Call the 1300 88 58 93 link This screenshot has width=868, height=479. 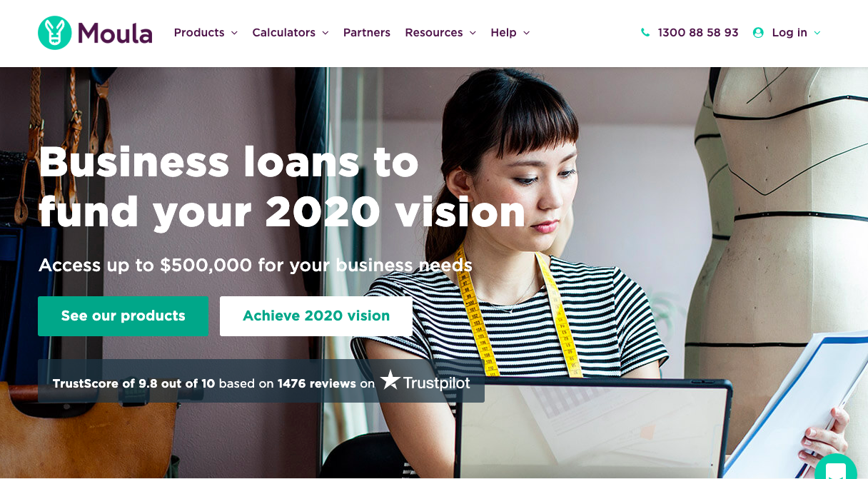coord(698,33)
